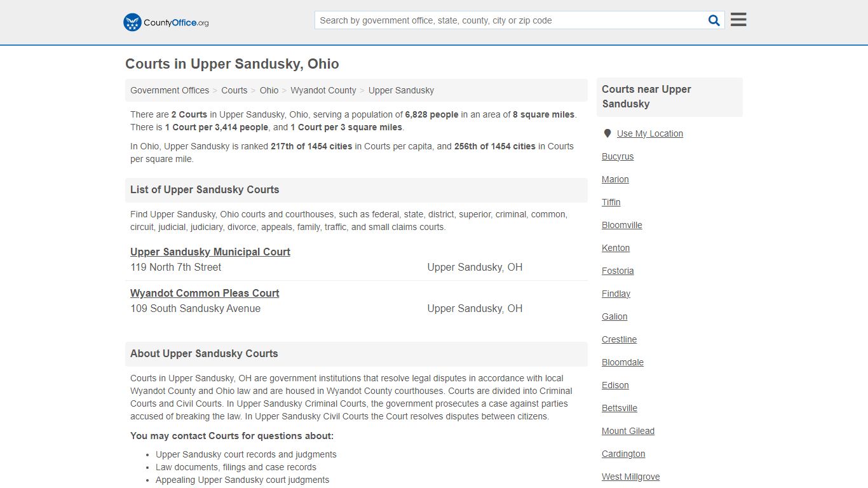Click bullet 'Upper Sandusky court records and judgments'
Image resolution: width=868 pixels, height=488 pixels.
(x=246, y=454)
